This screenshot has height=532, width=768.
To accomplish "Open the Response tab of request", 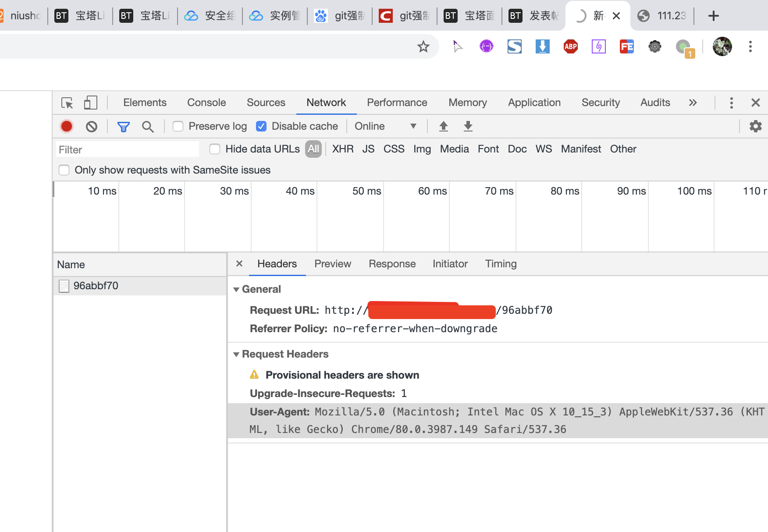I will click(392, 264).
